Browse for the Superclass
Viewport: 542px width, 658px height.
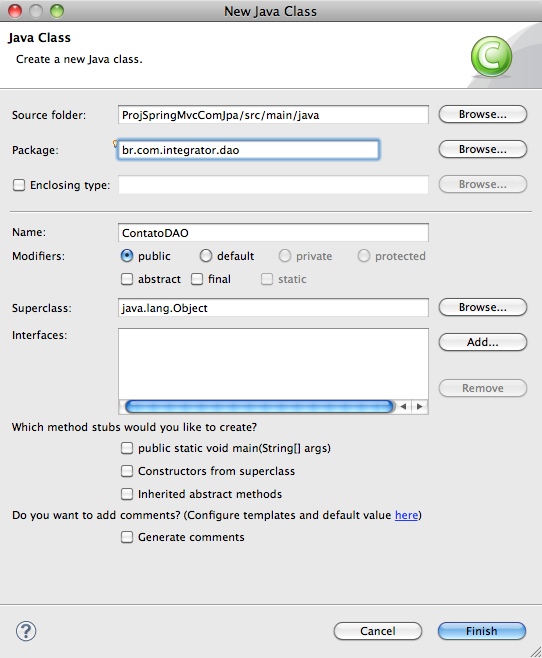[x=482, y=307]
